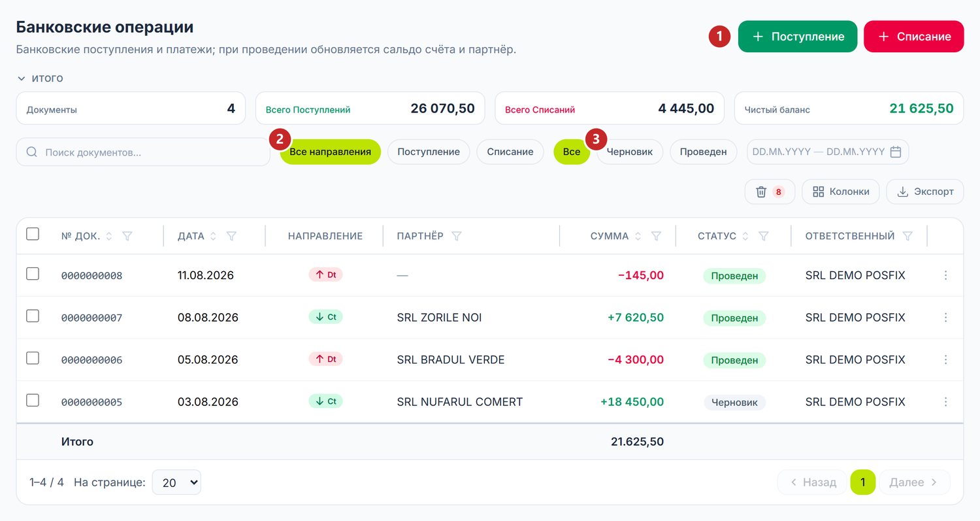Viewport: 980px width, 521px height.
Task: Open filter icon in ОТВЕТСТВЕННЫЙ column
Action: 907,236
